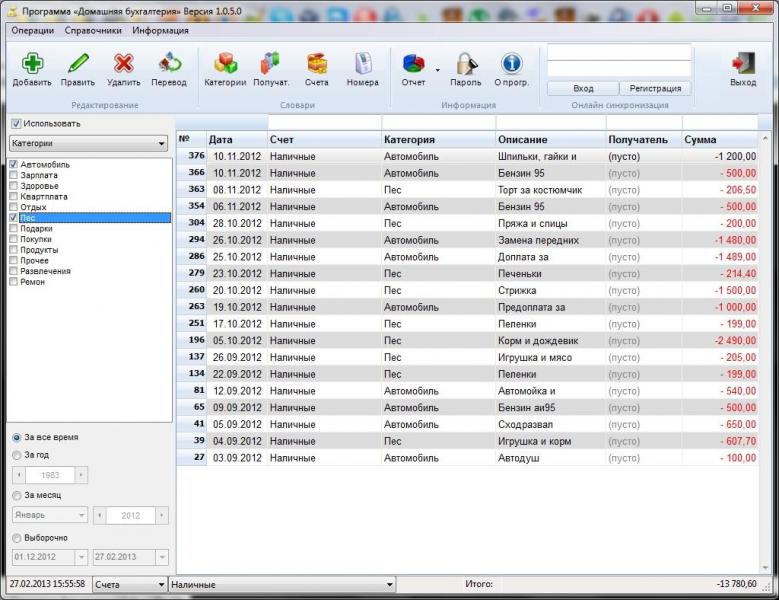Click the Вход login button
779x600 pixels.
(583, 88)
